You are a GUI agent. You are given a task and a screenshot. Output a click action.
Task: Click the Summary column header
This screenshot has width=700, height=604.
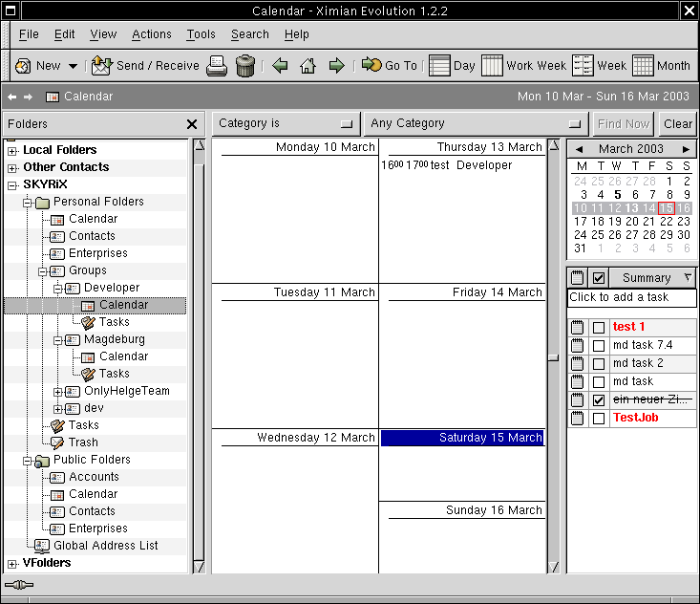coord(652,278)
